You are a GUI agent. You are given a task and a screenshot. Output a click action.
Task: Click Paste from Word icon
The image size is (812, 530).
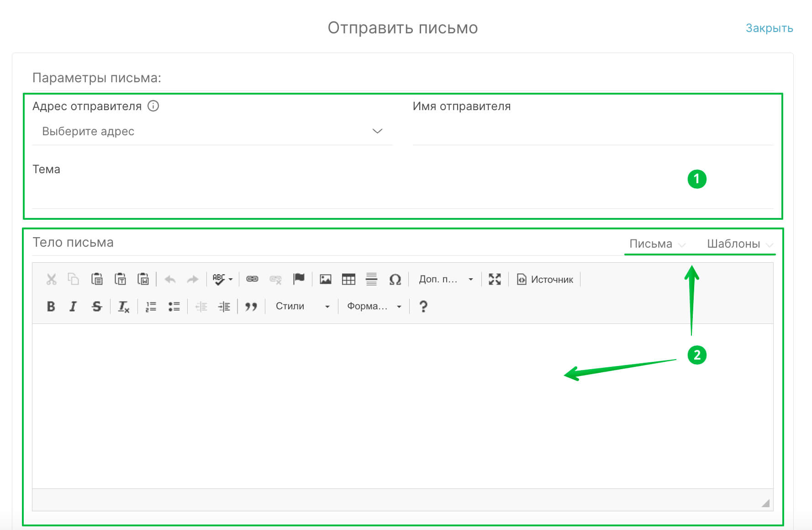[x=143, y=279]
